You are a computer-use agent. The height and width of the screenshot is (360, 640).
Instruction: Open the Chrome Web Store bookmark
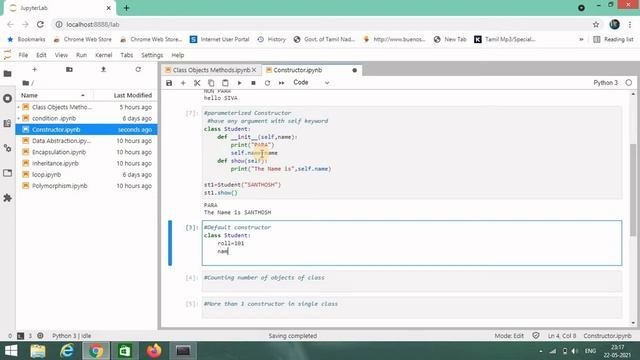coord(82,39)
